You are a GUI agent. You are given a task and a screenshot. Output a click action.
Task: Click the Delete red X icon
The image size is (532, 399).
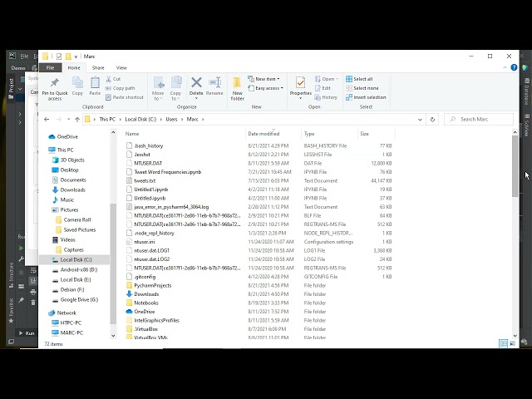[196, 82]
